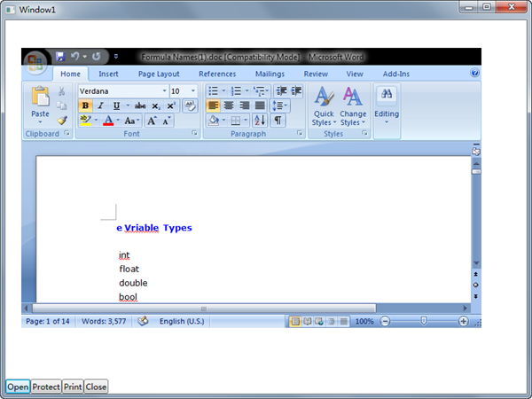Open Word Help question mark icon
Screen dimensions: 532x399
pos(475,74)
